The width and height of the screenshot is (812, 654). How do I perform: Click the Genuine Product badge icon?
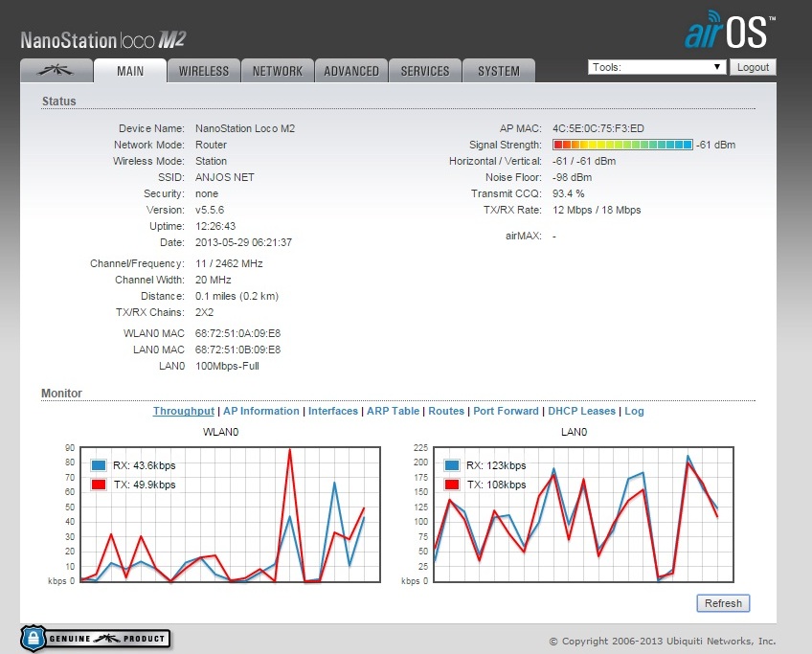pyautogui.click(x=96, y=639)
